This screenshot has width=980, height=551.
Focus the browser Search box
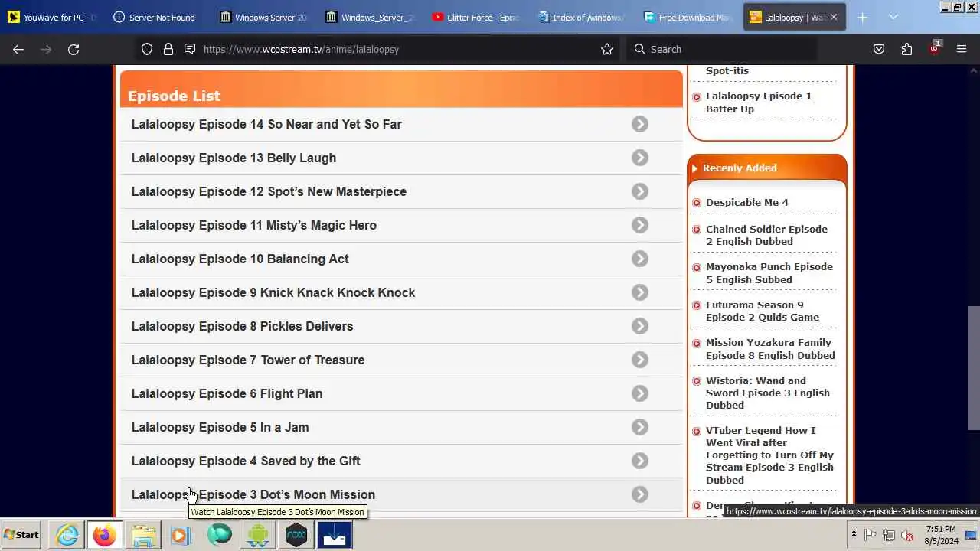coord(724,49)
